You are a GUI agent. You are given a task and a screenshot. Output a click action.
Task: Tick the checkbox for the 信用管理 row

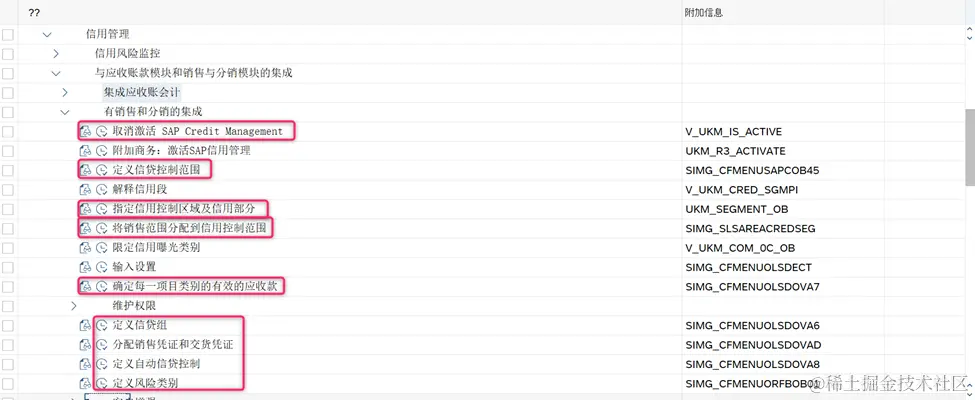click(x=8, y=34)
